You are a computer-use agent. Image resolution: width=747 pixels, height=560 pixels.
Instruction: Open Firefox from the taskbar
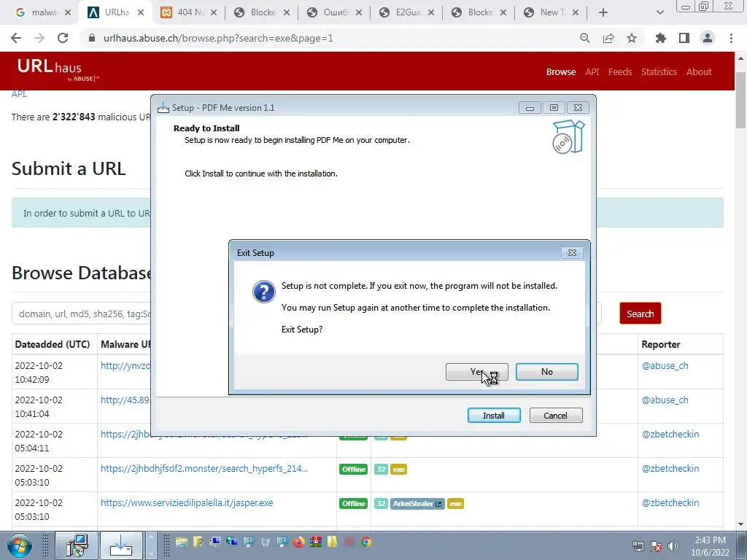coord(298,542)
